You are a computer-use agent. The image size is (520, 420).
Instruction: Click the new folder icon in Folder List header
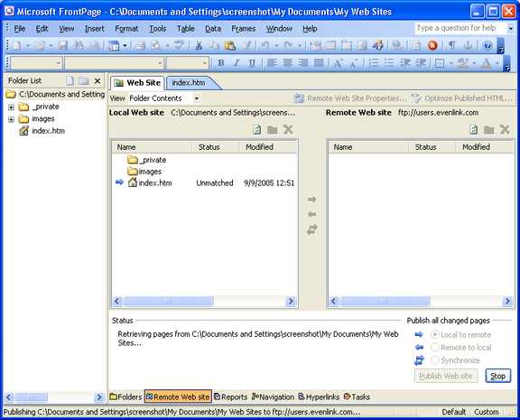pos(84,80)
